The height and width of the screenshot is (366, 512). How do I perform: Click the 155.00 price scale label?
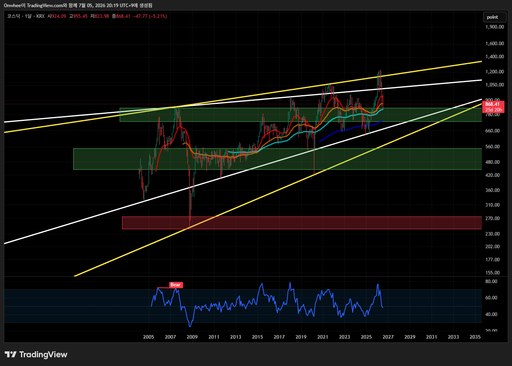pos(493,273)
